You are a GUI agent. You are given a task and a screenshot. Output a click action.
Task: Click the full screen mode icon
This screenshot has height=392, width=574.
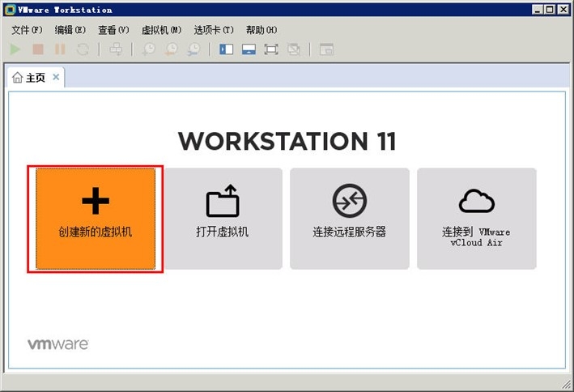[271, 49]
